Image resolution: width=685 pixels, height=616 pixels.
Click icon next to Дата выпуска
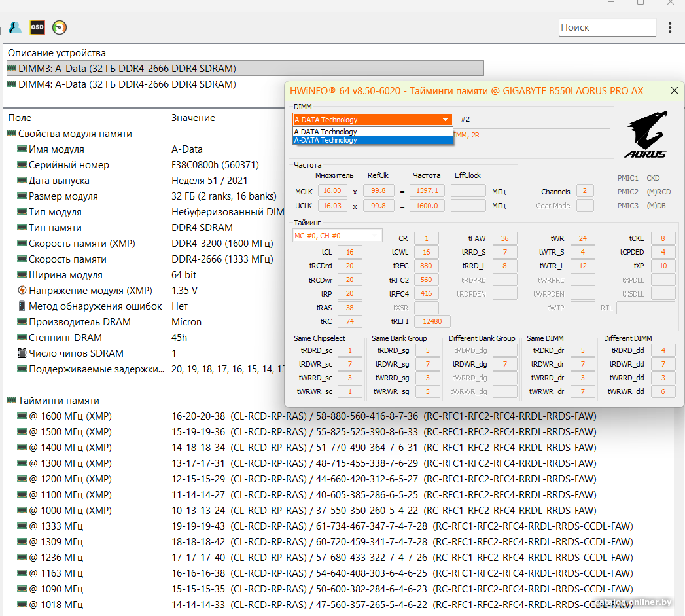(22, 180)
